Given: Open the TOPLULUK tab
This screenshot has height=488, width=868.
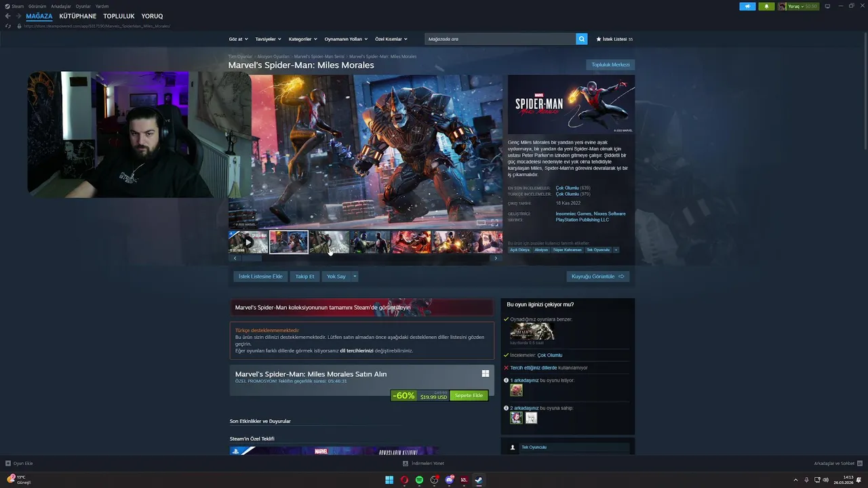Looking at the screenshot, I should point(119,16).
